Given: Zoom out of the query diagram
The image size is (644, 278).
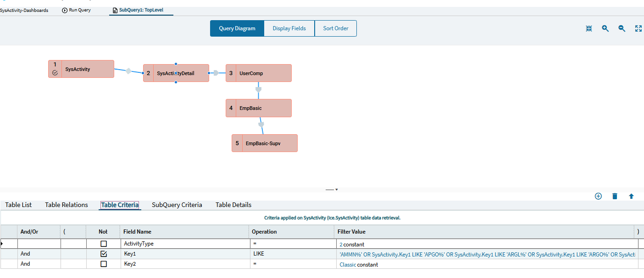Looking at the screenshot, I should click(622, 28).
